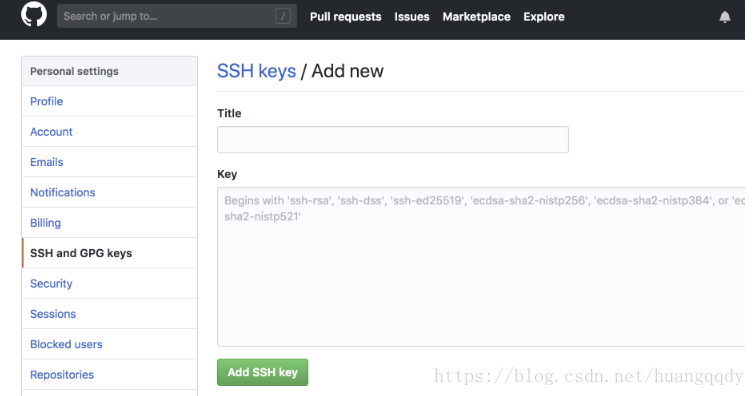Open Explore in the header

coord(544,17)
